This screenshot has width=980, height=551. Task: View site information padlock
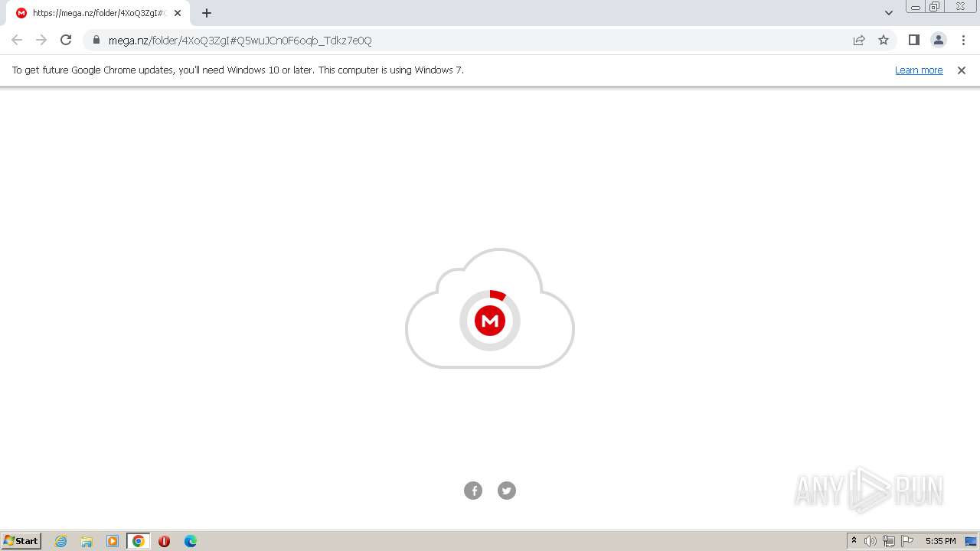pos(96,40)
